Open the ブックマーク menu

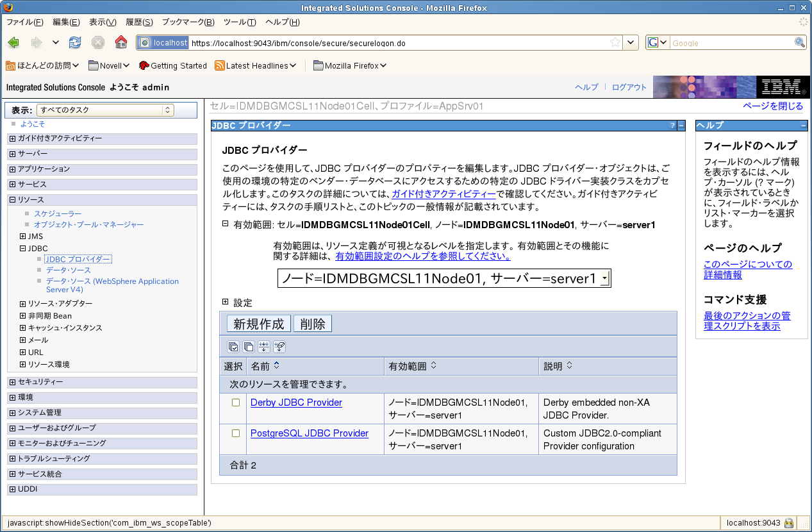pos(188,22)
